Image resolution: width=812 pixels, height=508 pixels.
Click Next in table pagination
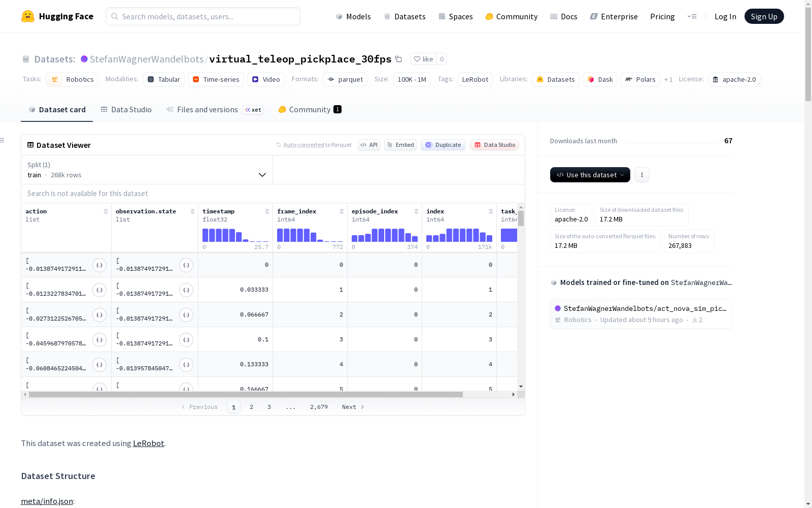[353, 407]
